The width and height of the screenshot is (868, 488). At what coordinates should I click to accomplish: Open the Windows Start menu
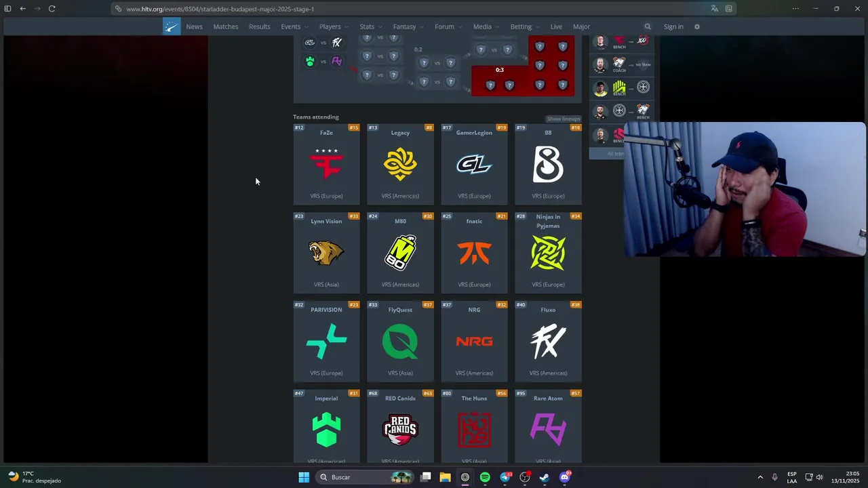[304, 477]
